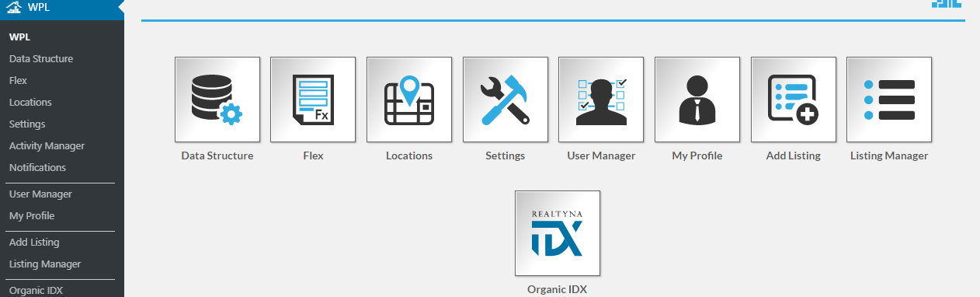
Task: Open the Add Listing plus icon tile
Action: tap(793, 100)
